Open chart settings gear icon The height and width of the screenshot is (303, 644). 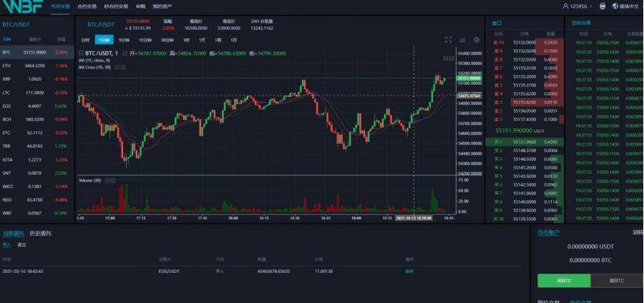click(x=477, y=40)
